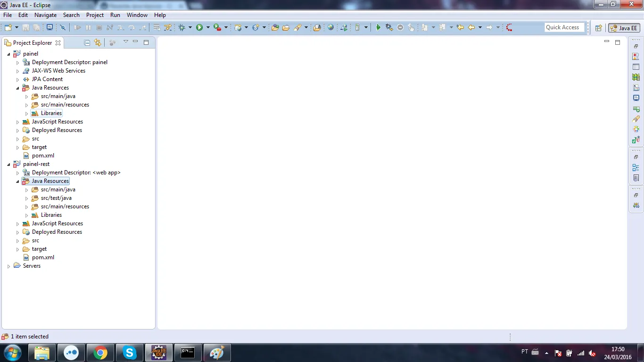Open the Window menu
Viewport: 644px width, 362px height.
tap(137, 15)
